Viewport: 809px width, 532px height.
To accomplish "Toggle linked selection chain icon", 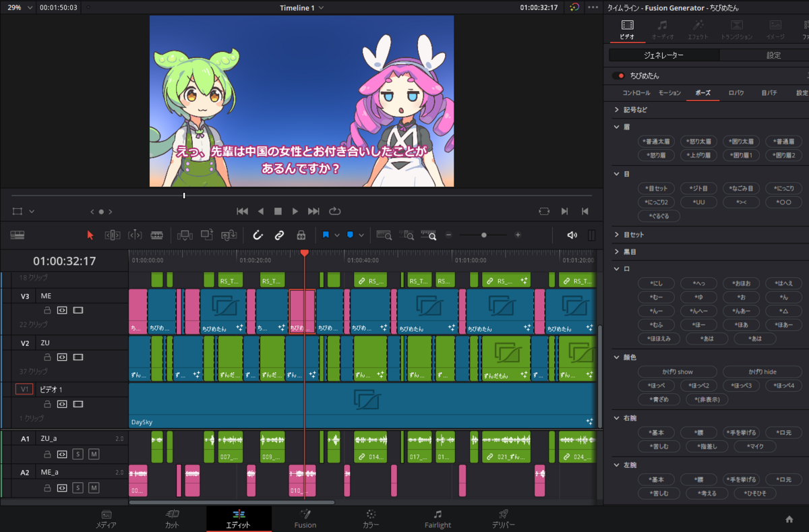I will [x=279, y=235].
